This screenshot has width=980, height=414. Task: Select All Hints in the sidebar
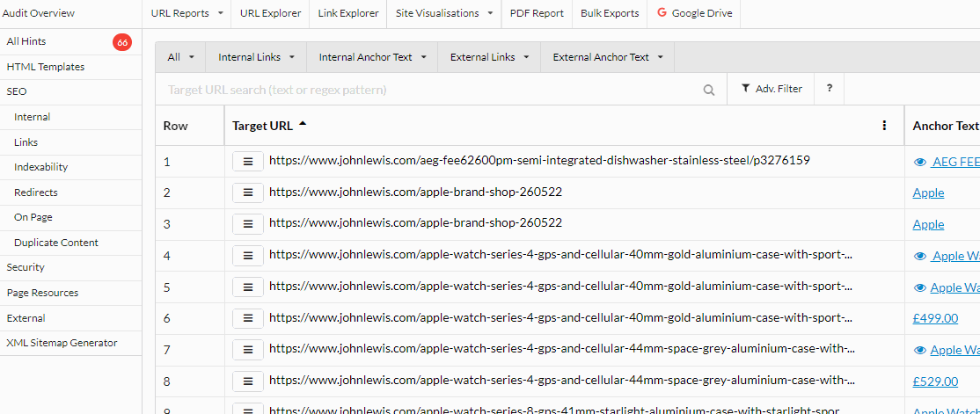26,41
